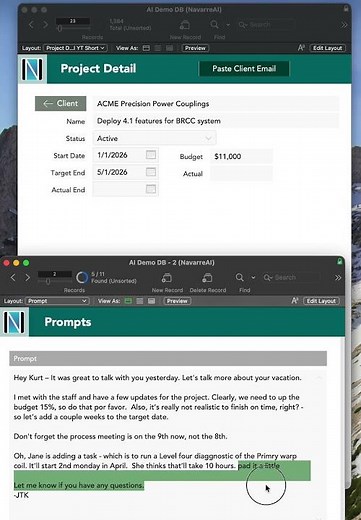Expand Find options arrow in Prompts window
Viewport: 361px width, 520px height.
pyautogui.click(x=253, y=277)
